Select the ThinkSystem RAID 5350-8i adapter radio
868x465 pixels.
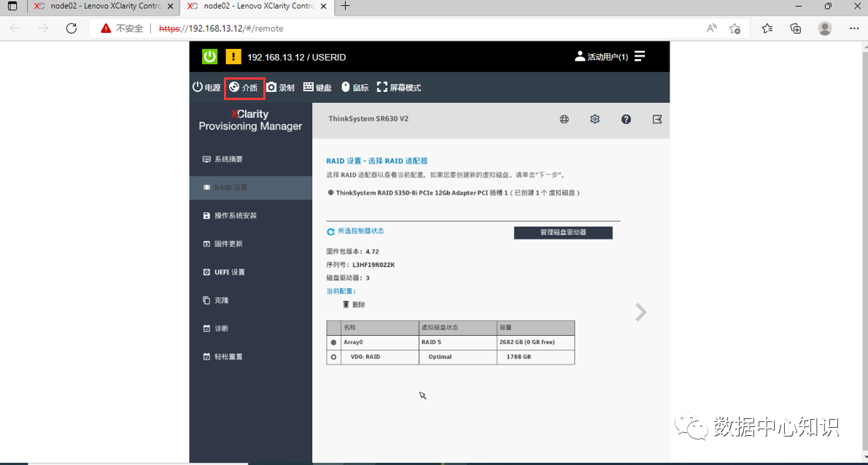(x=330, y=193)
